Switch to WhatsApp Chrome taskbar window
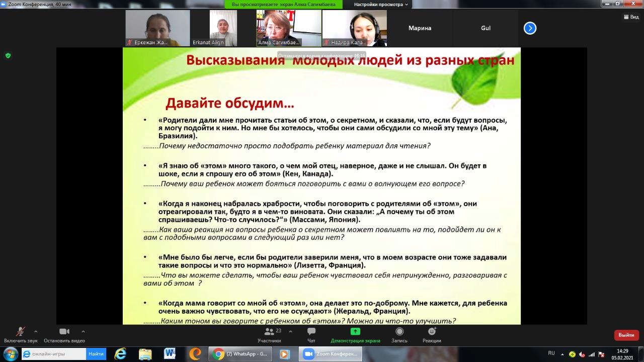Image resolution: width=644 pixels, height=362 pixels. [x=240, y=354]
